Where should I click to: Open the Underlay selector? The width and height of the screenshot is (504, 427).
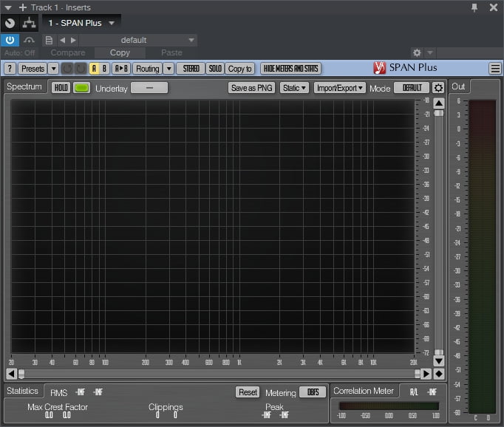[x=149, y=88]
